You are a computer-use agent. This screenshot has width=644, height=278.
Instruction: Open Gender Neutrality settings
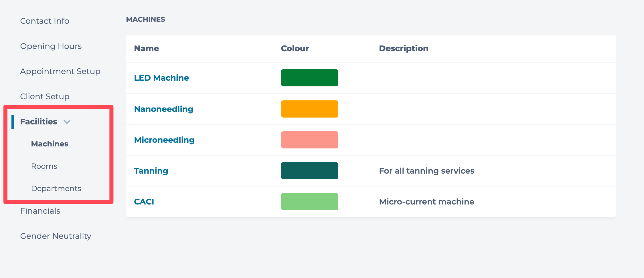tap(56, 236)
